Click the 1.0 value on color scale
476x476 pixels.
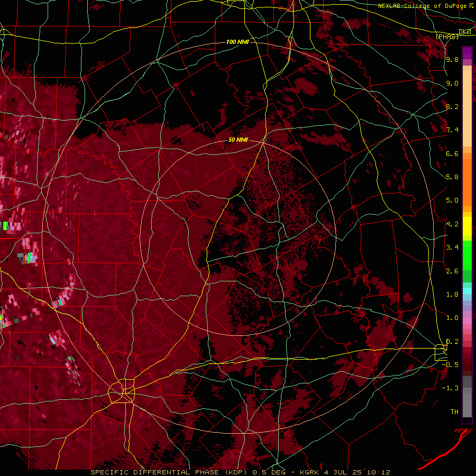click(452, 318)
